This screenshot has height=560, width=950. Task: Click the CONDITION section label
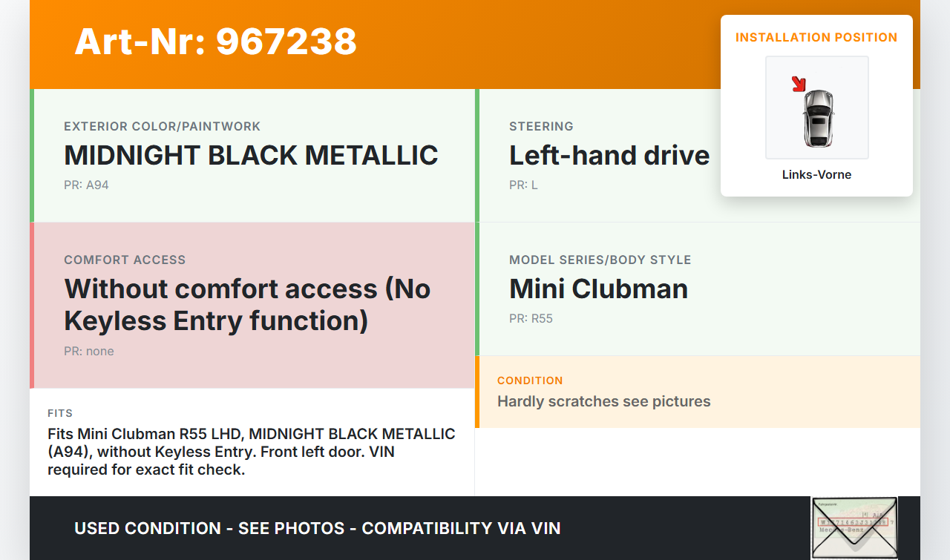click(530, 381)
